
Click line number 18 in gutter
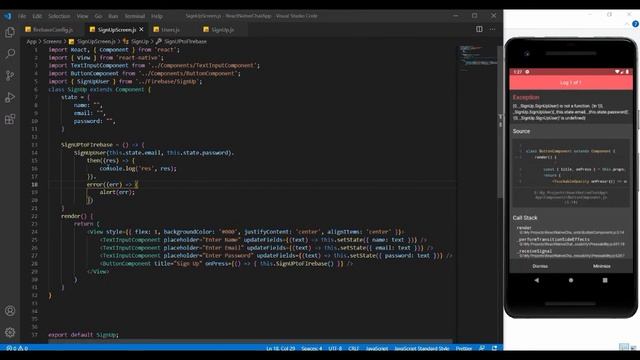[35, 184]
